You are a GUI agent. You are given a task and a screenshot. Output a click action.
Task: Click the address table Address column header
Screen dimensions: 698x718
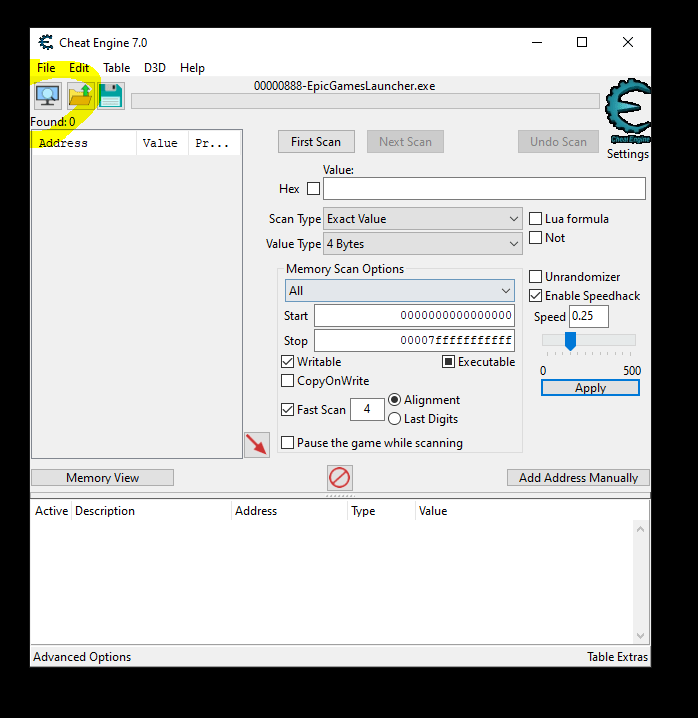pos(289,511)
